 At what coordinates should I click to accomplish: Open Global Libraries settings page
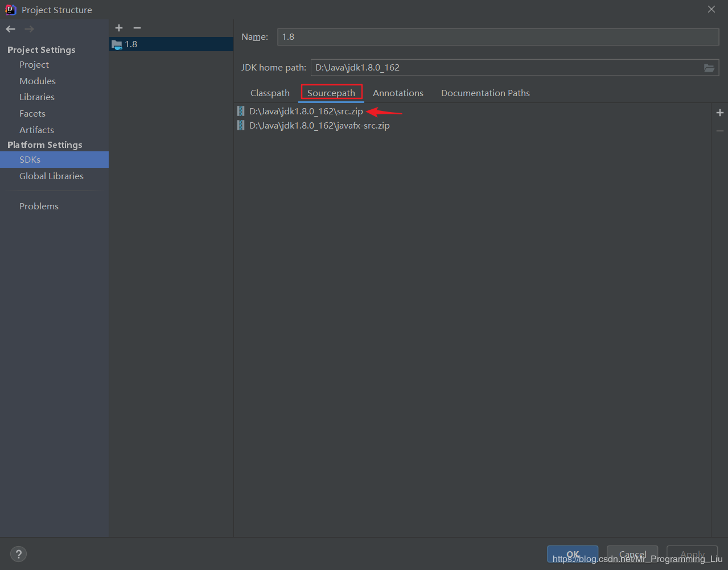pos(51,176)
